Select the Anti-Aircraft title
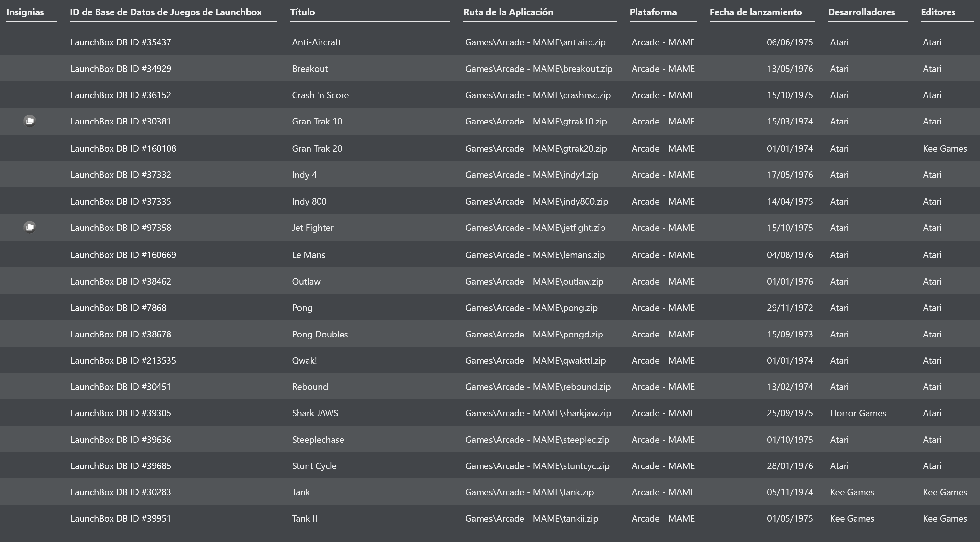The image size is (980, 542). (x=317, y=42)
